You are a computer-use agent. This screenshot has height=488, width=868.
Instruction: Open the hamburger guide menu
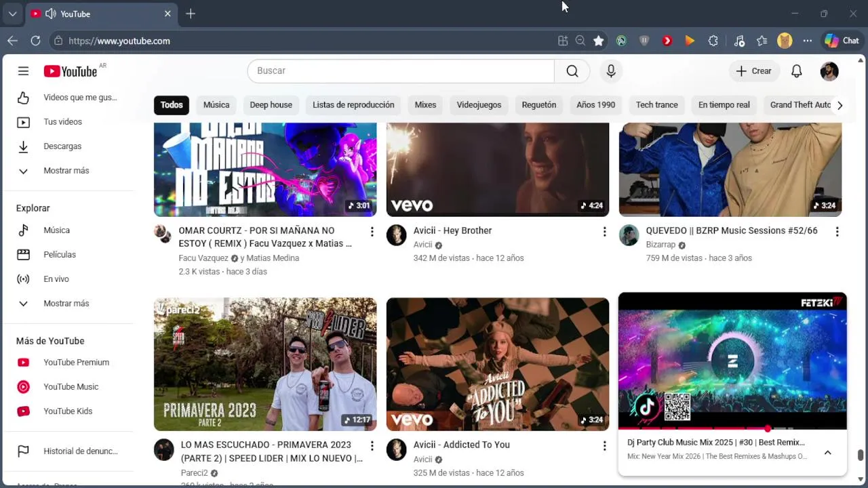pyautogui.click(x=23, y=71)
